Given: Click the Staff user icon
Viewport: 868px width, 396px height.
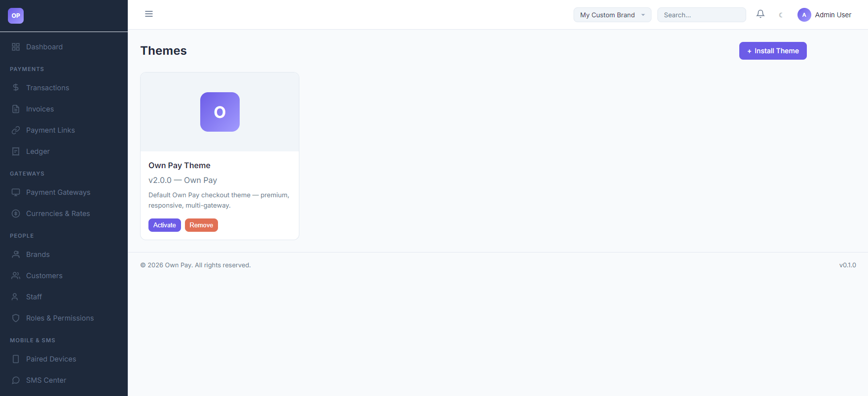Looking at the screenshot, I should point(16,297).
